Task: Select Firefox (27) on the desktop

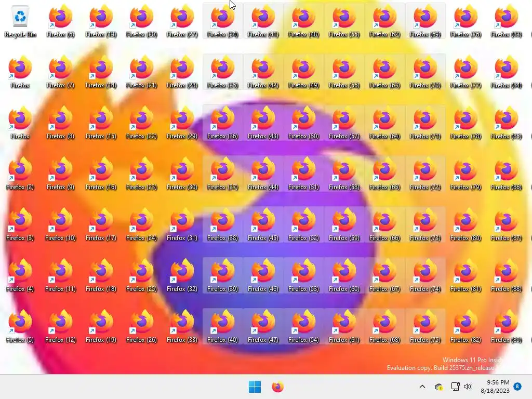Action: click(x=182, y=21)
